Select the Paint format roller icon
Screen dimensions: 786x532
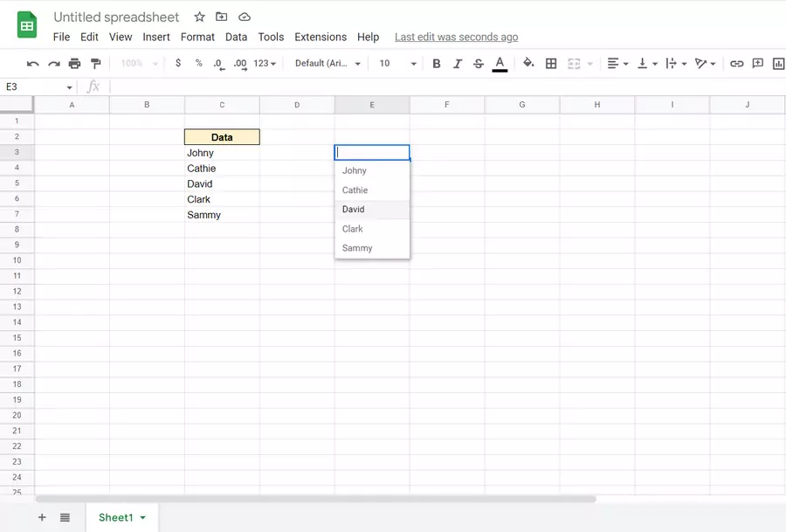point(95,64)
